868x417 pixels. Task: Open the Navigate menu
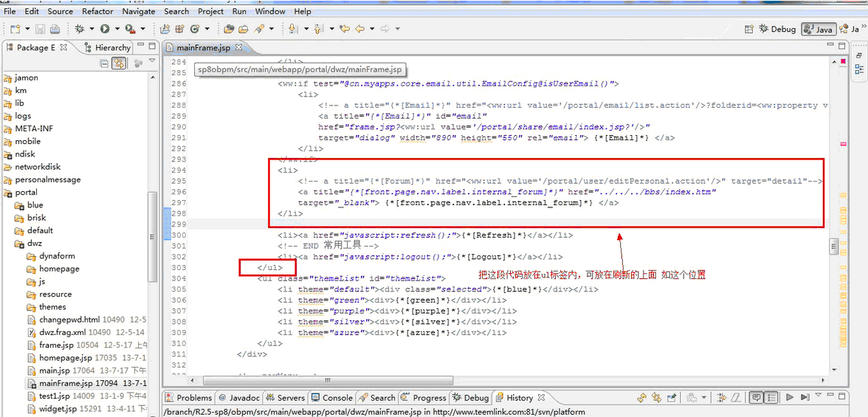coord(139,11)
